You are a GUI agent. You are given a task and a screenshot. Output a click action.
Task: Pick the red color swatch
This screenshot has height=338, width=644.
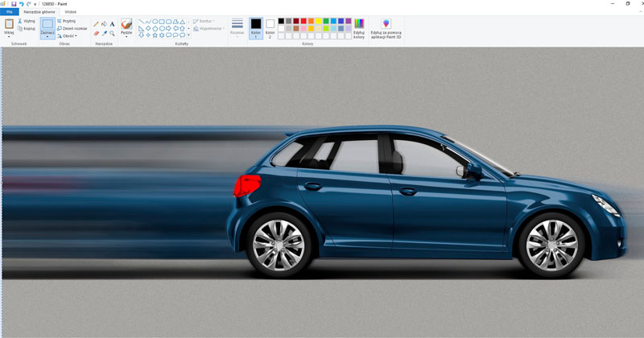pyautogui.click(x=304, y=21)
